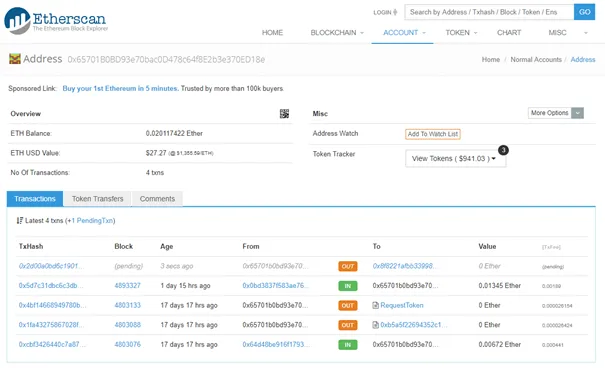Open sponsored link Buy your 1st Ethereum
This screenshot has height=368, width=605.
[x=120, y=88]
